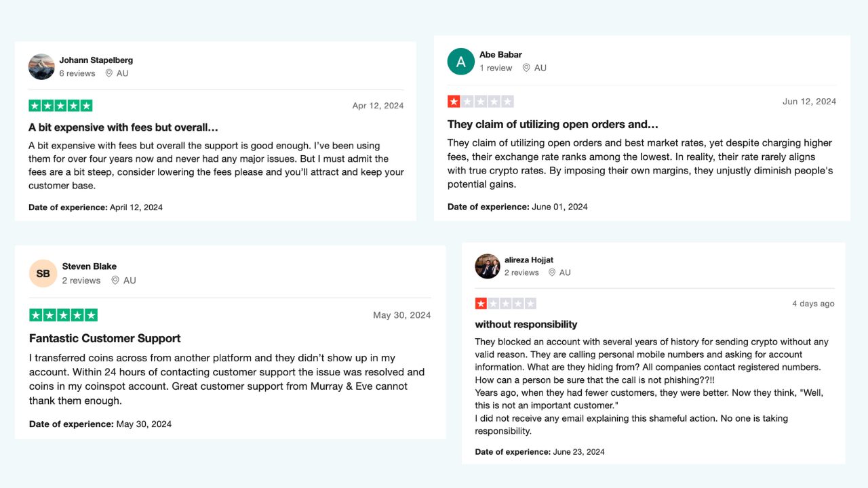The height and width of the screenshot is (488, 868).
Task: Click the "Jun 12, 2024" review date
Action: click(x=809, y=102)
